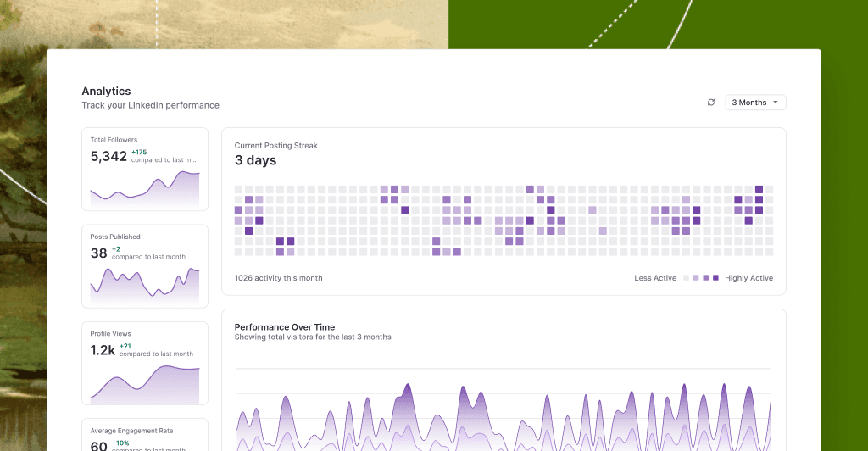
Task: Click the "5,342" followers count
Action: pos(109,157)
